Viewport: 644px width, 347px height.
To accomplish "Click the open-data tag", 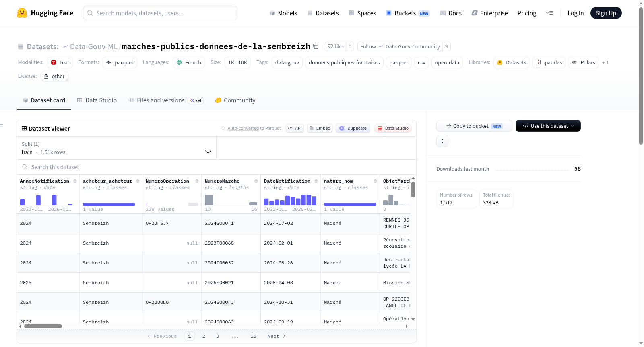I will point(447,62).
